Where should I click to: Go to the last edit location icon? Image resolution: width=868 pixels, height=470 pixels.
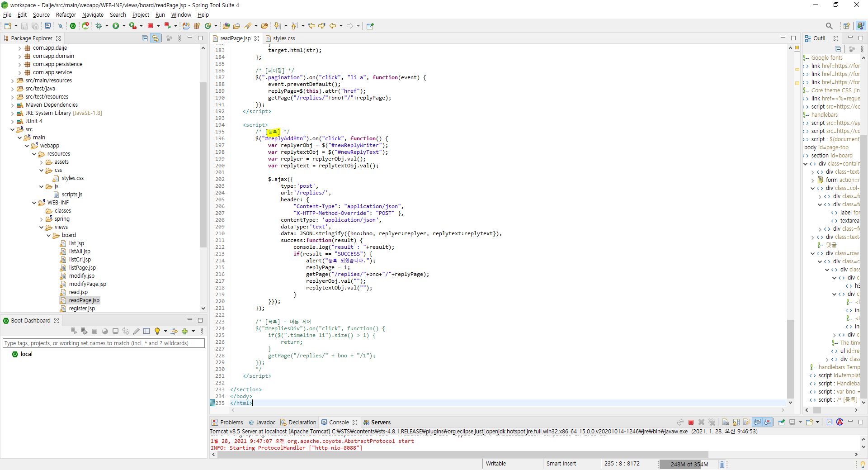[311, 26]
